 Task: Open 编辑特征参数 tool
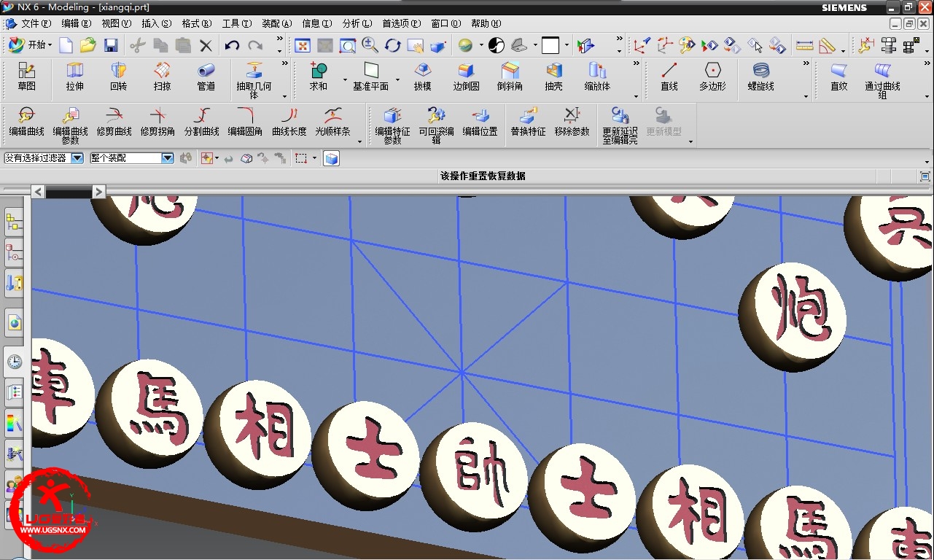pos(392,125)
